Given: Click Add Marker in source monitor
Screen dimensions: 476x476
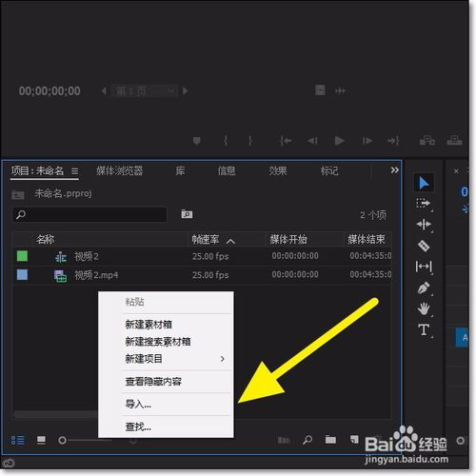Looking at the screenshot, I should point(197,141).
